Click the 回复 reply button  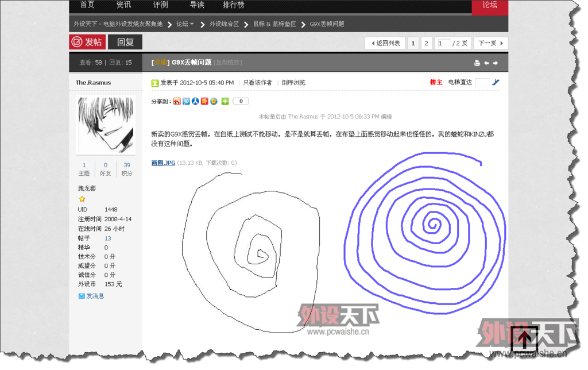tap(125, 42)
